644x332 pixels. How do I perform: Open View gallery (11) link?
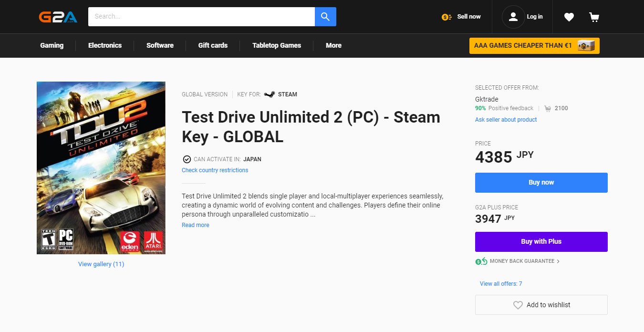101,264
